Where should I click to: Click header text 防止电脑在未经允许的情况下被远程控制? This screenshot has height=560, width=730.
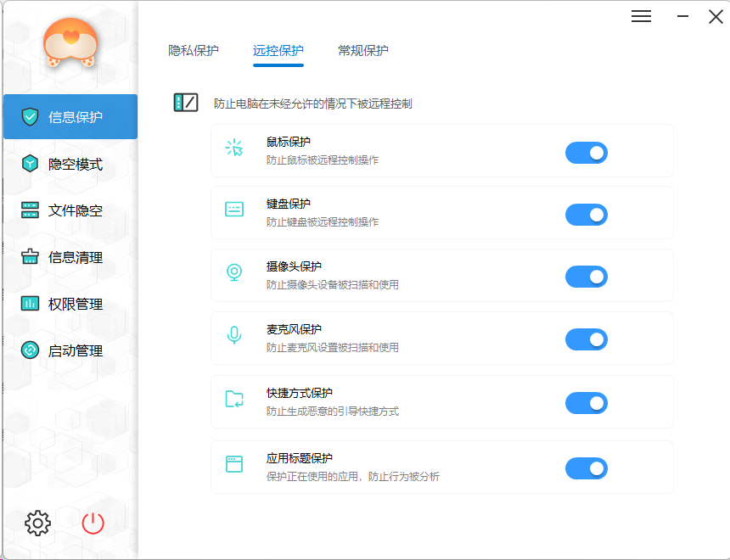pos(313,104)
